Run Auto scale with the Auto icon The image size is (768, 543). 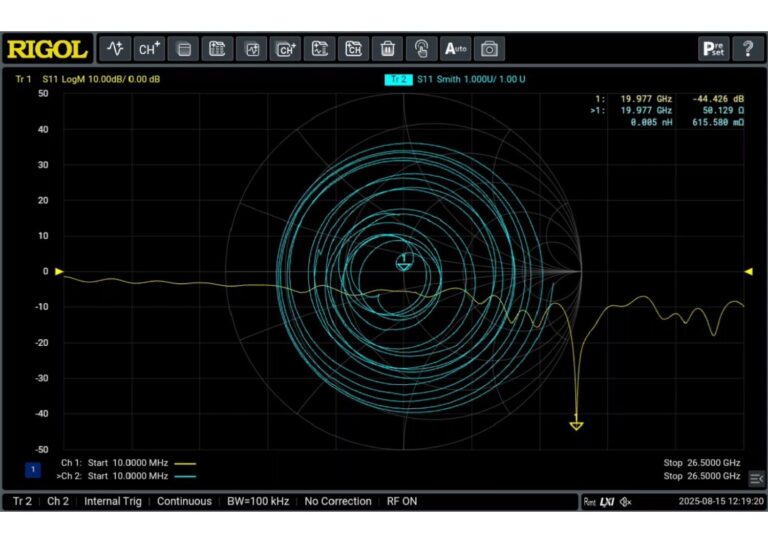tap(456, 49)
